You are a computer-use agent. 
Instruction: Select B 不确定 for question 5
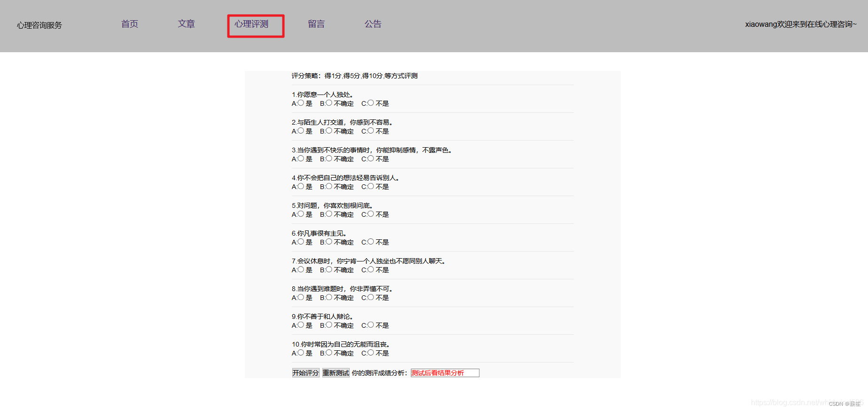tap(329, 214)
